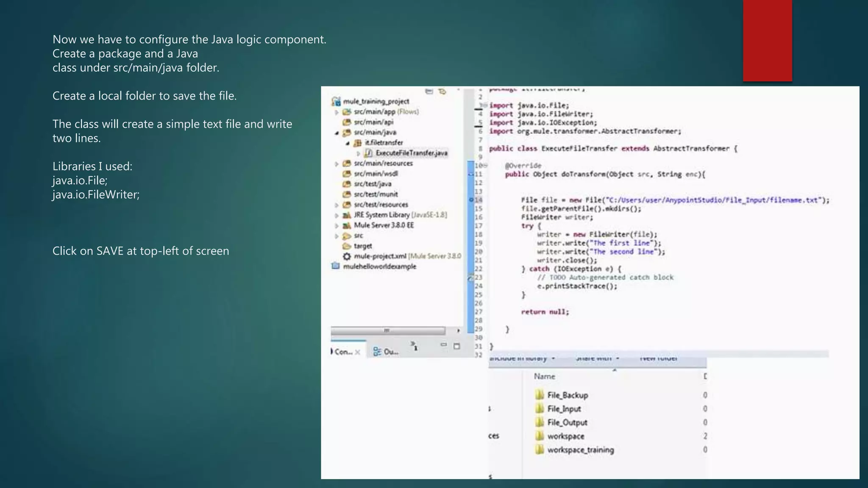Switch to the Outline tab
This screenshot has height=488, width=868.
tap(386, 352)
